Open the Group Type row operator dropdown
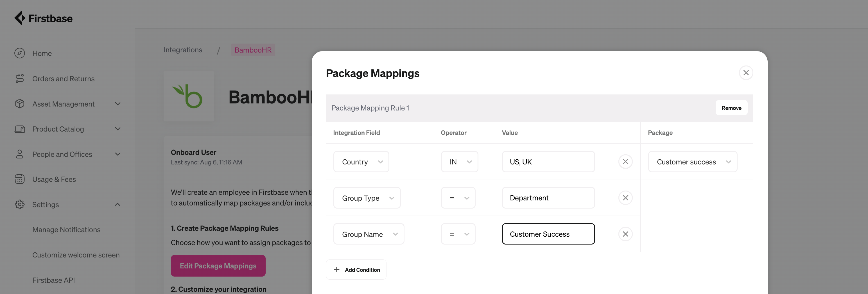The width and height of the screenshot is (868, 294). [458, 198]
